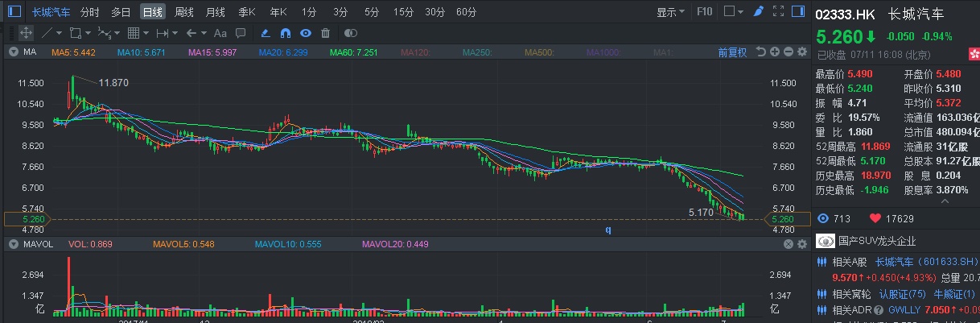Viewport: 980px width, 323px height.
Task: Expand the shape tool dropdown
Action: pos(89,33)
